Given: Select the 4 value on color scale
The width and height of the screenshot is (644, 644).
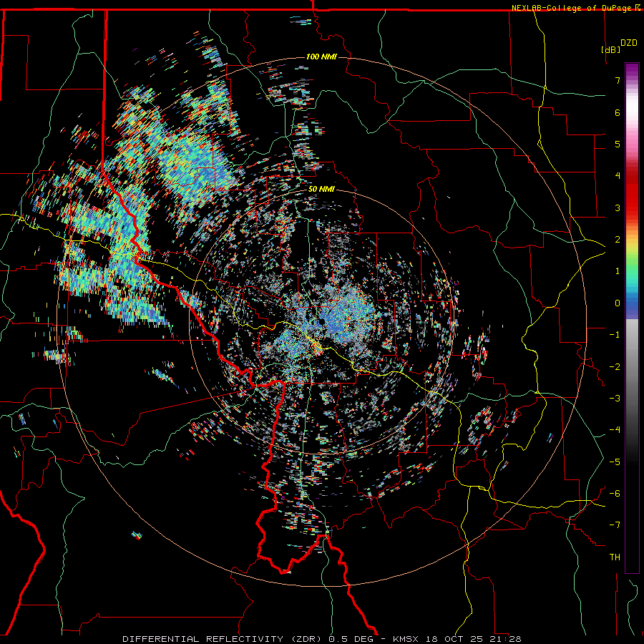Looking at the screenshot, I should pyautogui.click(x=618, y=176).
